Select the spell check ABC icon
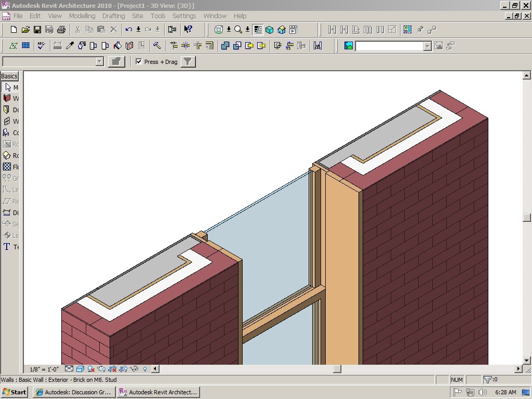The image size is (532, 399). [41, 46]
